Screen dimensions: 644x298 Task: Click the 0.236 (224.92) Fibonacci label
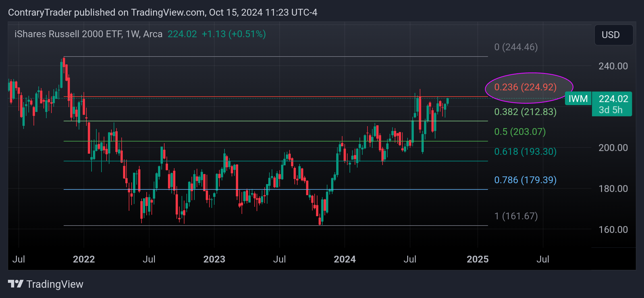coord(525,87)
